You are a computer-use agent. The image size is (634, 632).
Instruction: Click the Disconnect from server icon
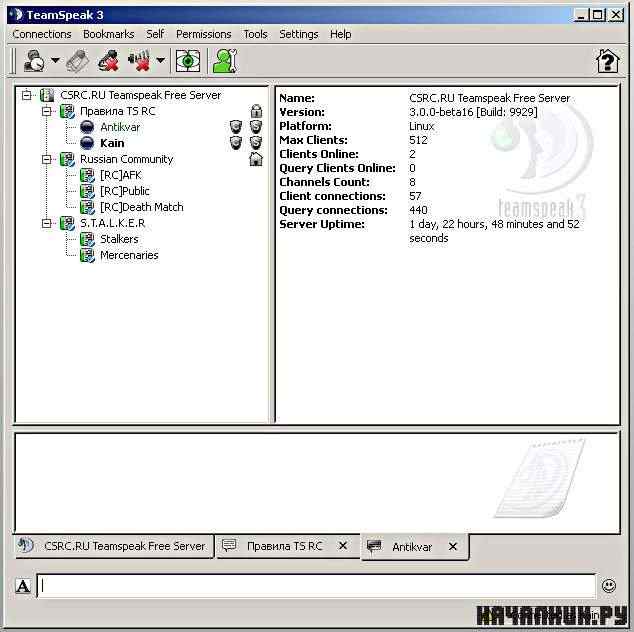(x=109, y=61)
